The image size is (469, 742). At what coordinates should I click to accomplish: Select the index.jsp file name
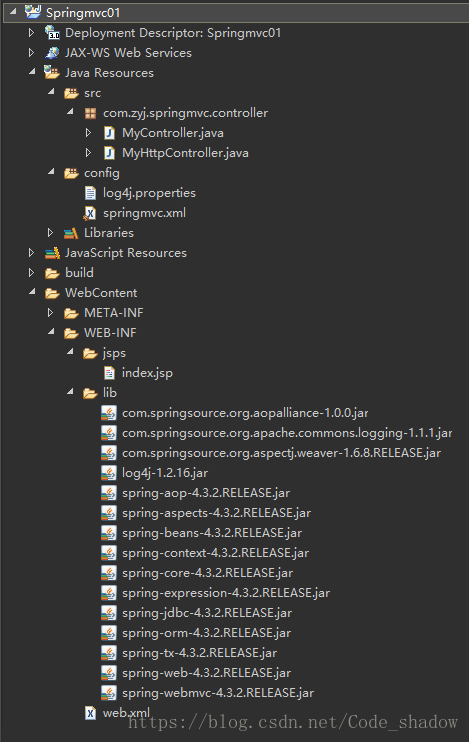click(147, 373)
